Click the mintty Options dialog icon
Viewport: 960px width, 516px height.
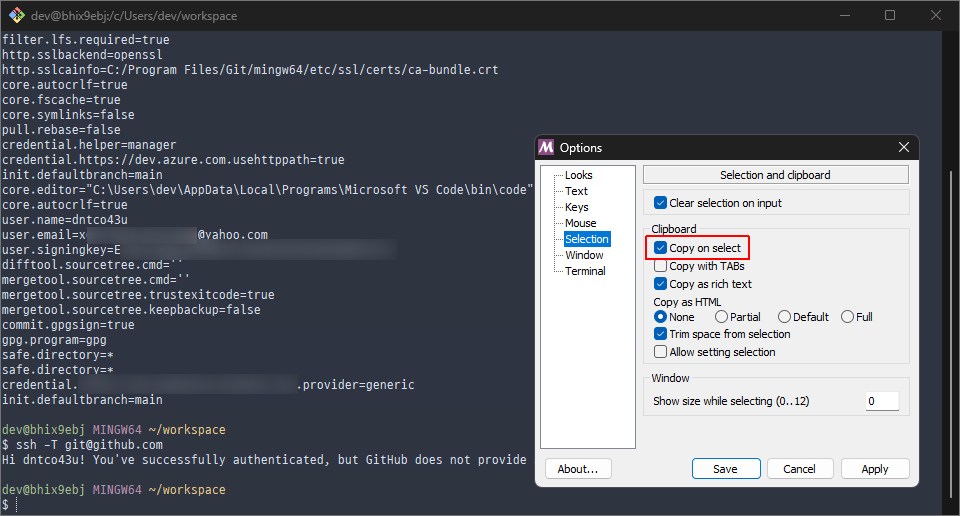point(546,147)
